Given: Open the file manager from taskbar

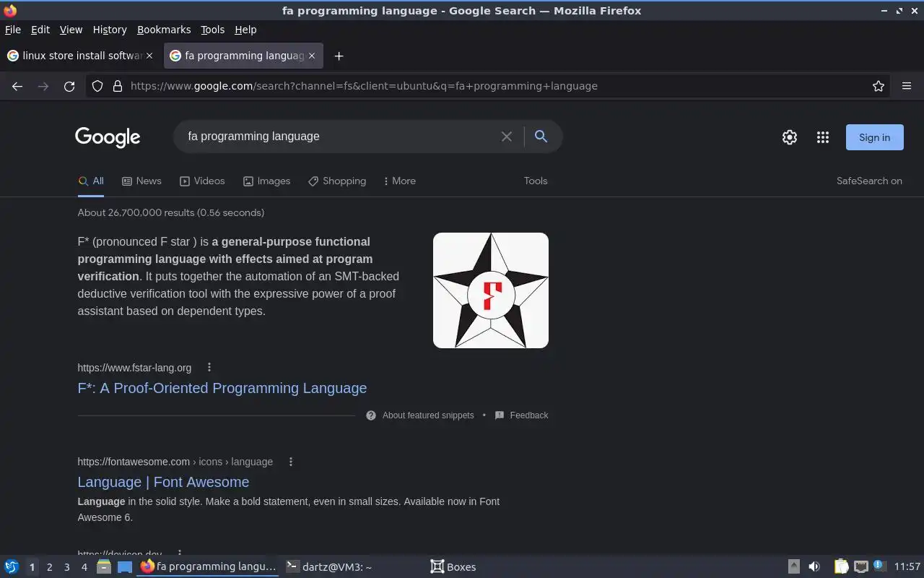Looking at the screenshot, I should (x=104, y=567).
